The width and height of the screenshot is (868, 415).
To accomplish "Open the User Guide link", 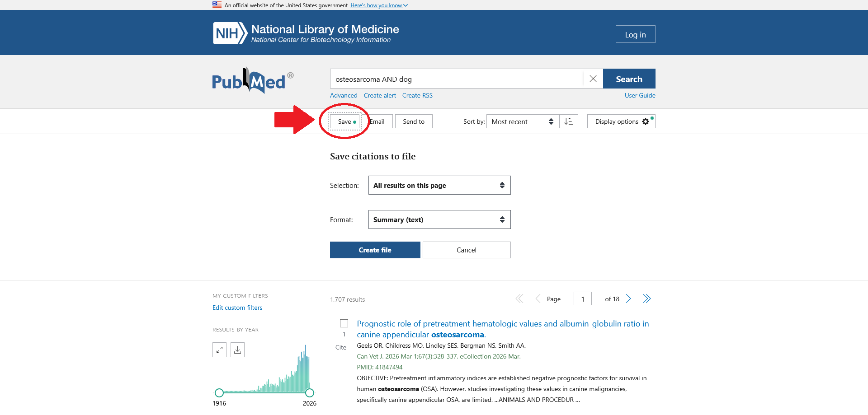I will pyautogui.click(x=640, y=95).
